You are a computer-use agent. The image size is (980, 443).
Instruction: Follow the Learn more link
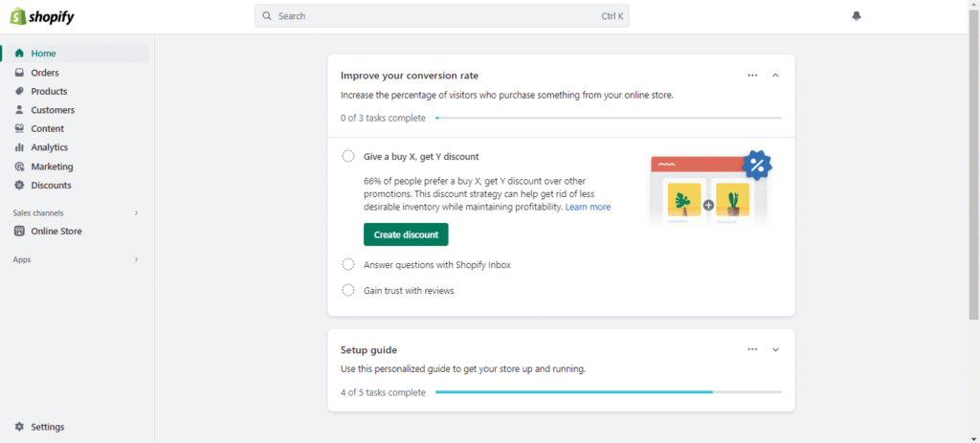588,207
